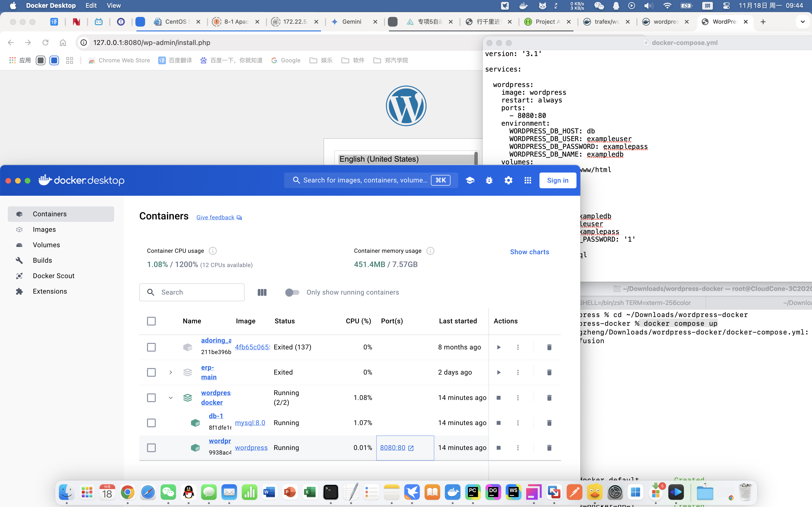Delete the erp-main container with trash icon
The height and width of the screenshot is (507, 812).
click(x=549, y=372)
